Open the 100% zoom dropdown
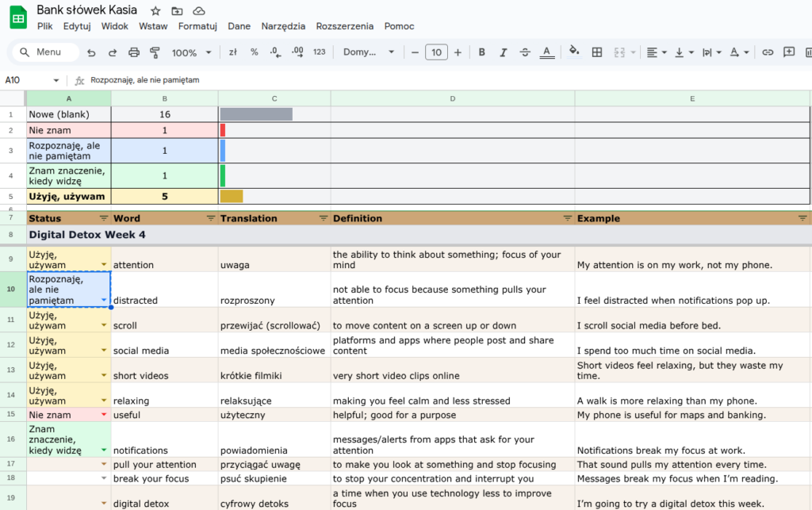 point(192,52)
